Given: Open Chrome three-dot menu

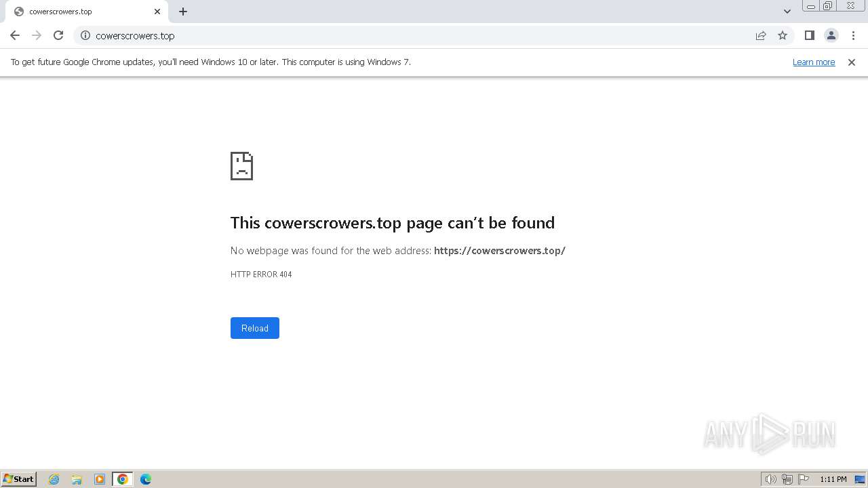Looking at the screenshot, I should (x=853, y=35).
